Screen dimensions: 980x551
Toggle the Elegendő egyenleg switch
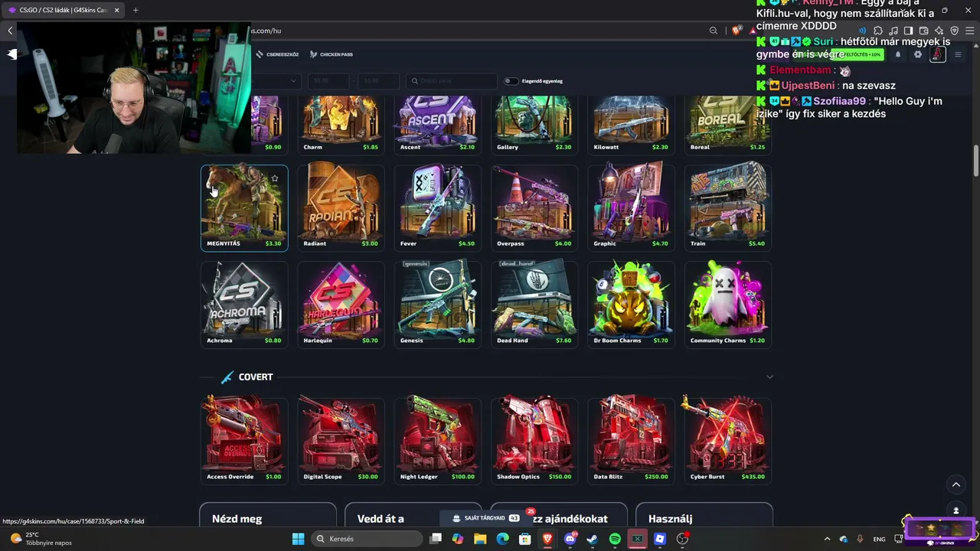pyautogui.click(x=511, y=81)
